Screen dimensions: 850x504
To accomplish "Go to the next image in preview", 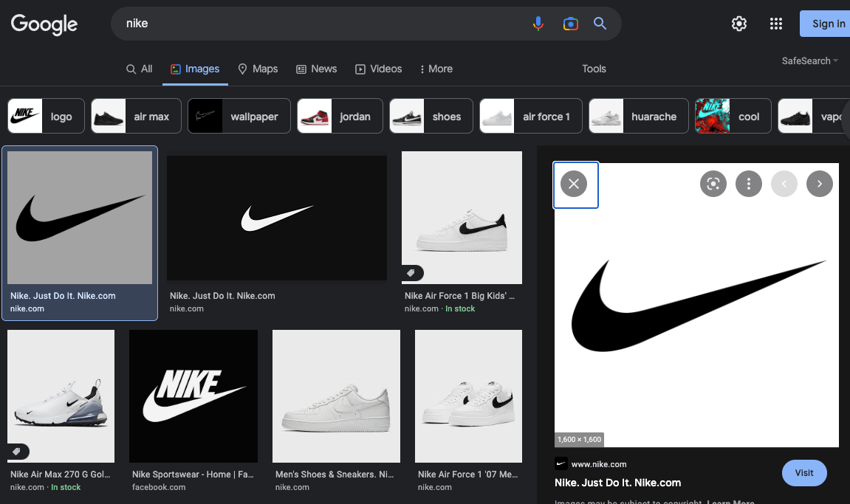I will click(x=820, y=184).
